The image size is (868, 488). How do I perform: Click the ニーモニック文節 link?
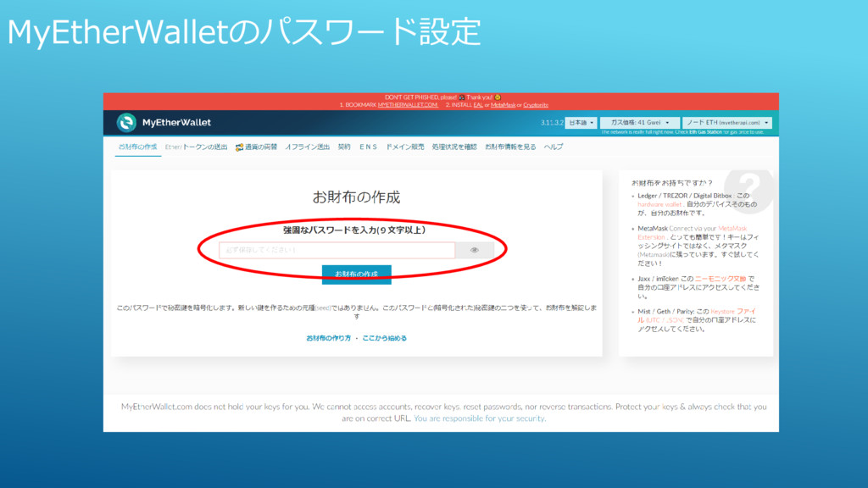[x=721, y=279]
